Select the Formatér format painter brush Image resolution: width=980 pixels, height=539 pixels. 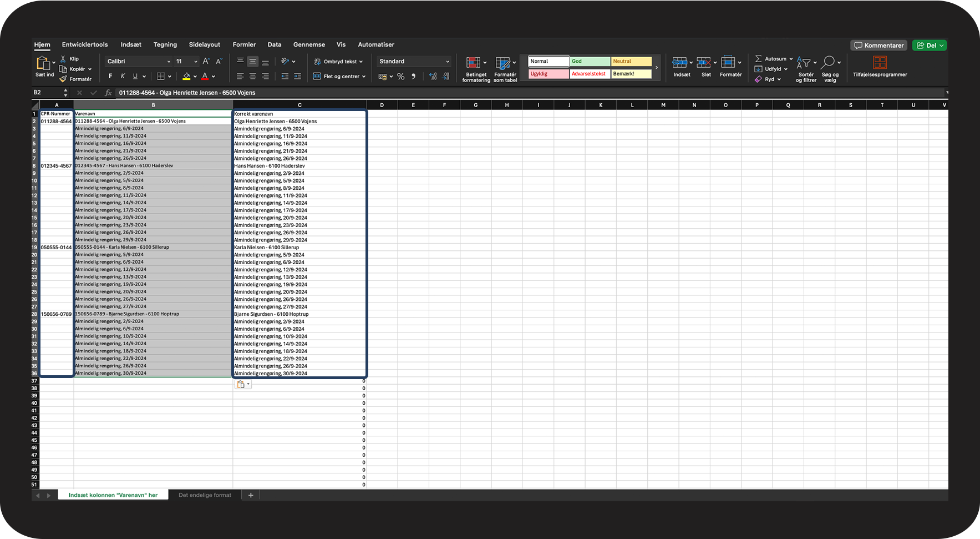pos(63,79)
